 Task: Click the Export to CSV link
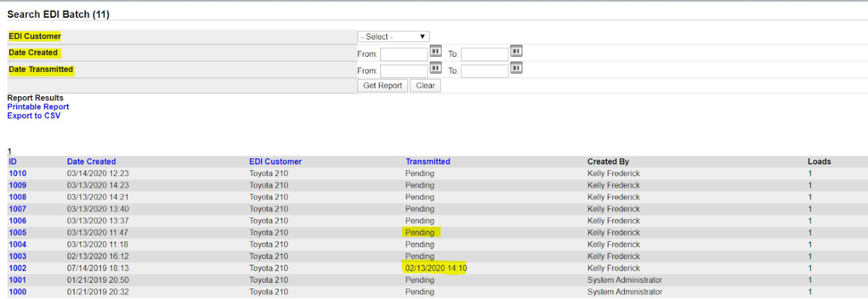pyautogui.click(x=34, y=115)
